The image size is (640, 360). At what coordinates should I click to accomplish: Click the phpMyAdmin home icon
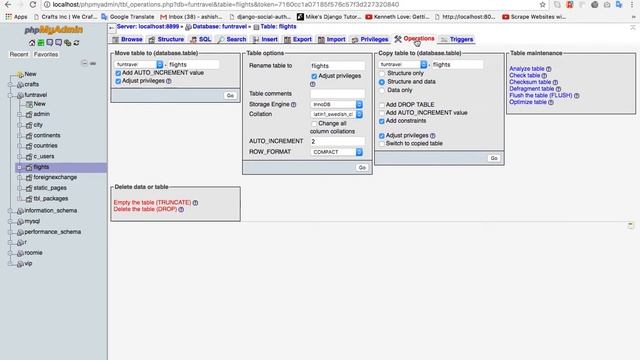coord(32,42)
